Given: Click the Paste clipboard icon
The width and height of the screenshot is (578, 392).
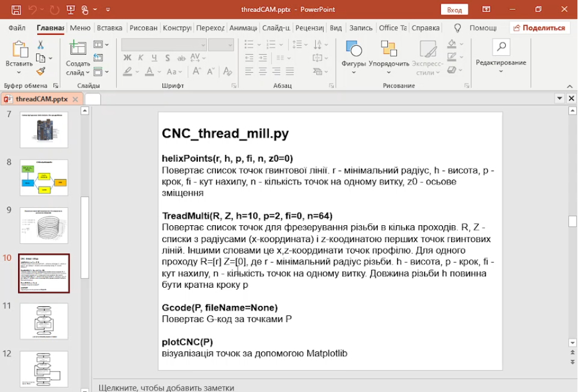Looking at the screenshot, I should pos(19,50).
